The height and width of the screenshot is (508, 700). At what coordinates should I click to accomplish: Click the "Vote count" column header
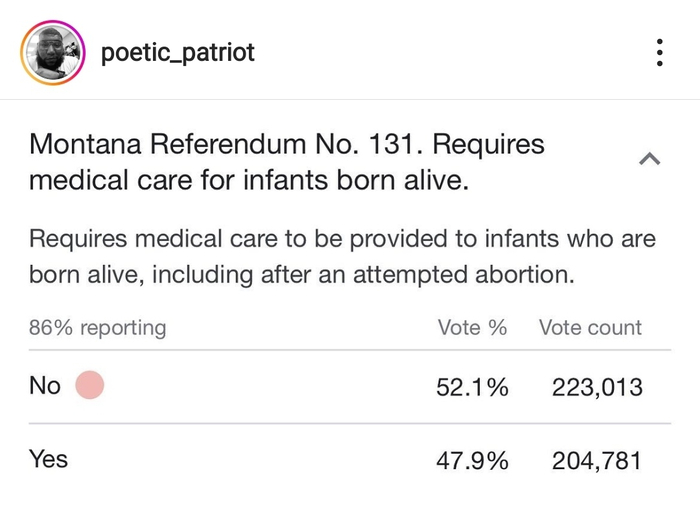pyautogui.click(x=590, y=327)
